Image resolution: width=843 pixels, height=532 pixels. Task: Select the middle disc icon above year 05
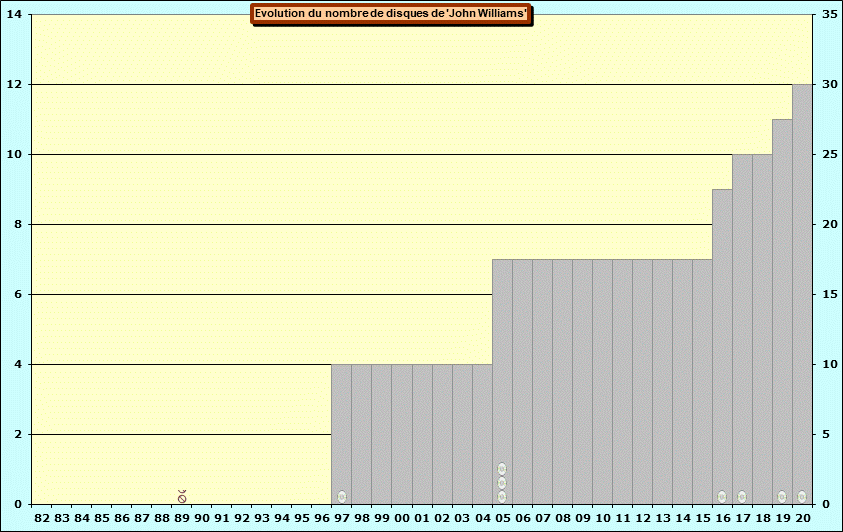[502, 483]
